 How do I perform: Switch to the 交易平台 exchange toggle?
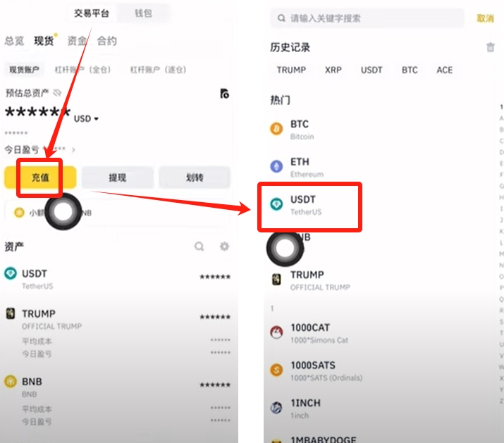coord(92,13)
